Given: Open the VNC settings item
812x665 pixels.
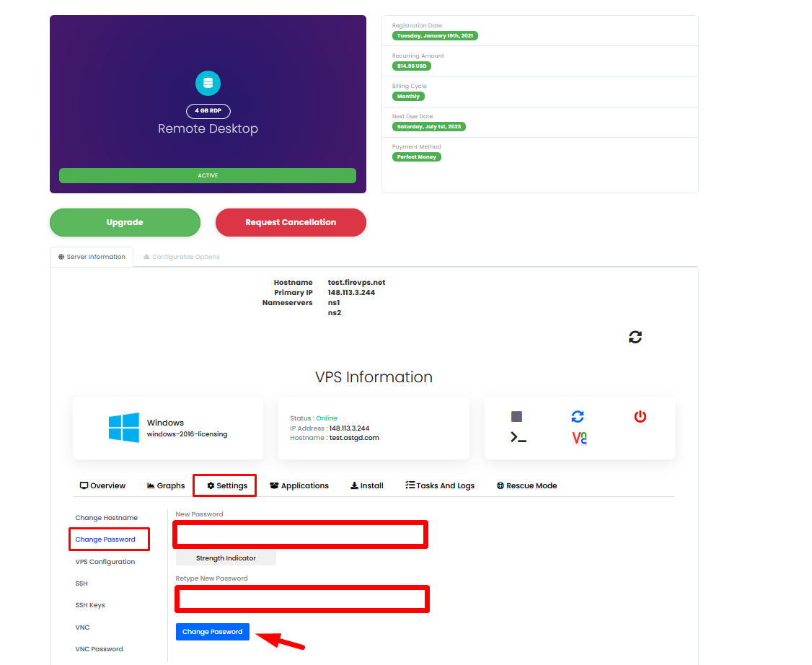Looking at the screenshot, I should 82,627.
